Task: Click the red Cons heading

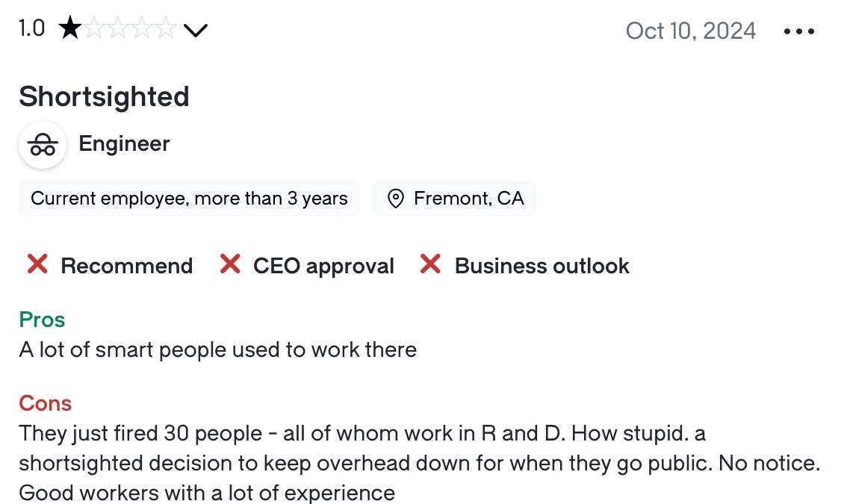Action: pyautogui.click(x=45, y=403)
